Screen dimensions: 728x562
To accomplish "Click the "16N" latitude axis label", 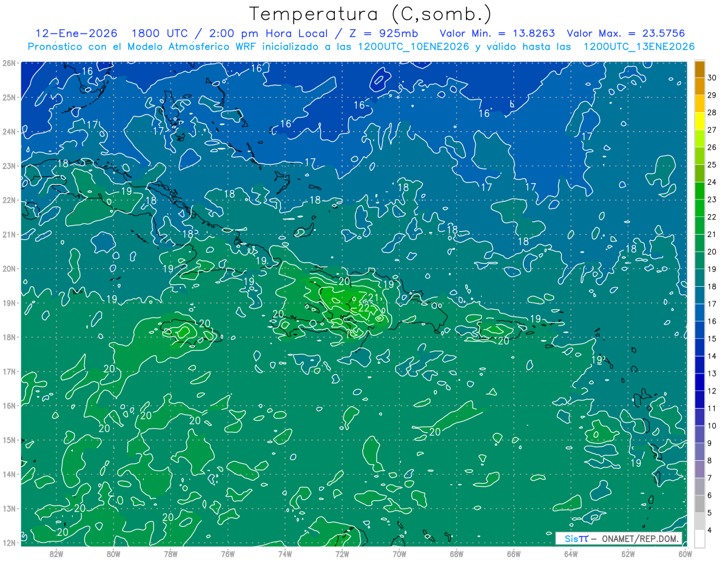I will click(x=9, y=406).
